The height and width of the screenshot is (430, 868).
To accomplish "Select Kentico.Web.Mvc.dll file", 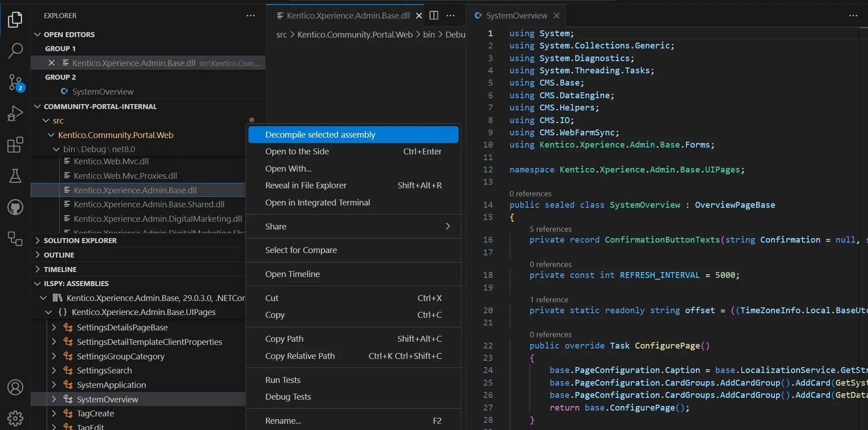I will (x=111, y=161).
